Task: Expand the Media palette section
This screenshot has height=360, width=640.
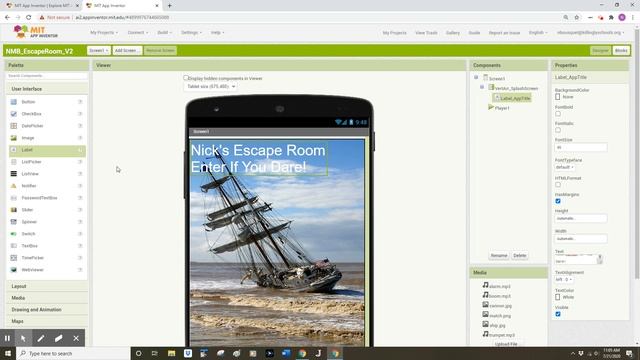Action: pos(47,298)
